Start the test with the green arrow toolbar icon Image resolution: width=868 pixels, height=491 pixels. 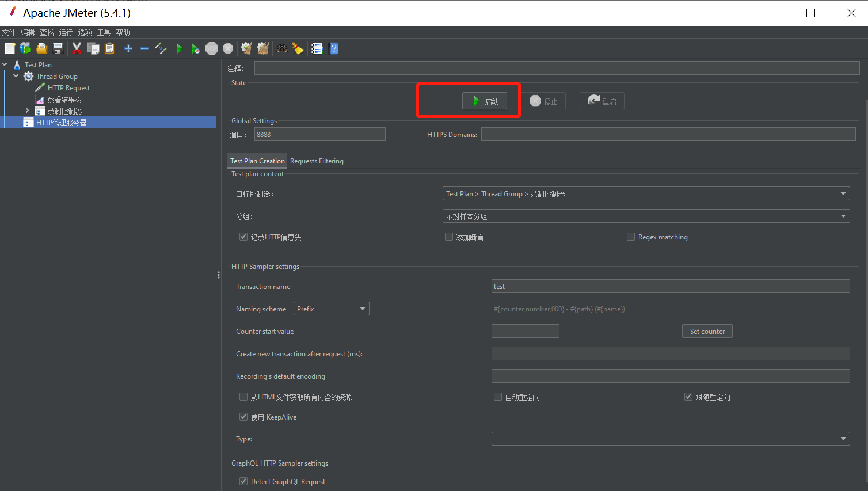[180, 49]
